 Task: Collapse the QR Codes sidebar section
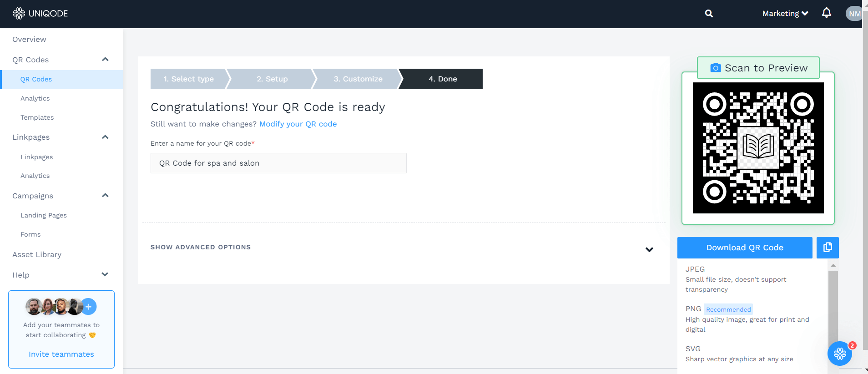coord(105,60)
